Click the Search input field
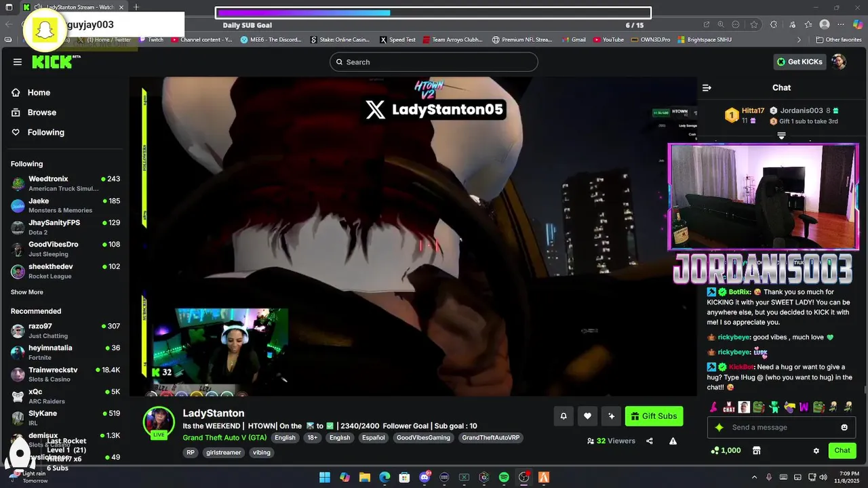The height and width of the screenshot is (488, 868). pos(434,62)
